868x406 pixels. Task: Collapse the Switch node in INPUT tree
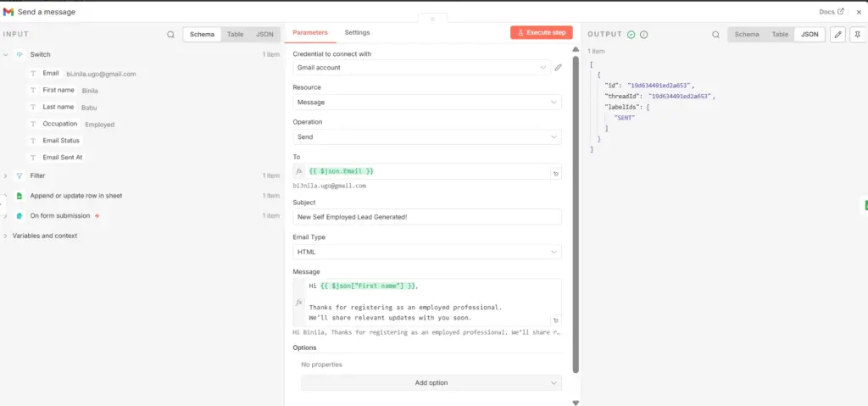pos(6,55)
